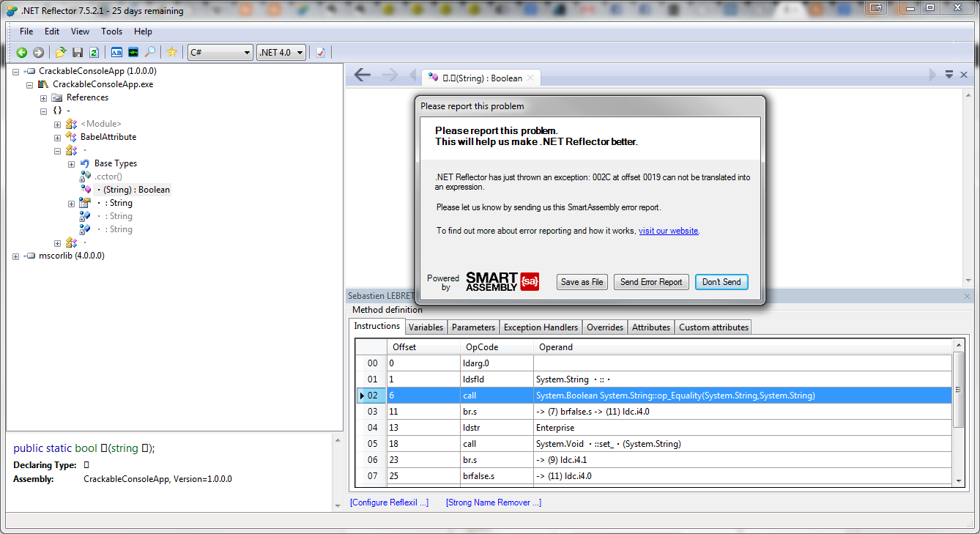Click the green waveform monitor toolbar icon
The height and width of the screenshot is (534, 980).
pos(133,52)
